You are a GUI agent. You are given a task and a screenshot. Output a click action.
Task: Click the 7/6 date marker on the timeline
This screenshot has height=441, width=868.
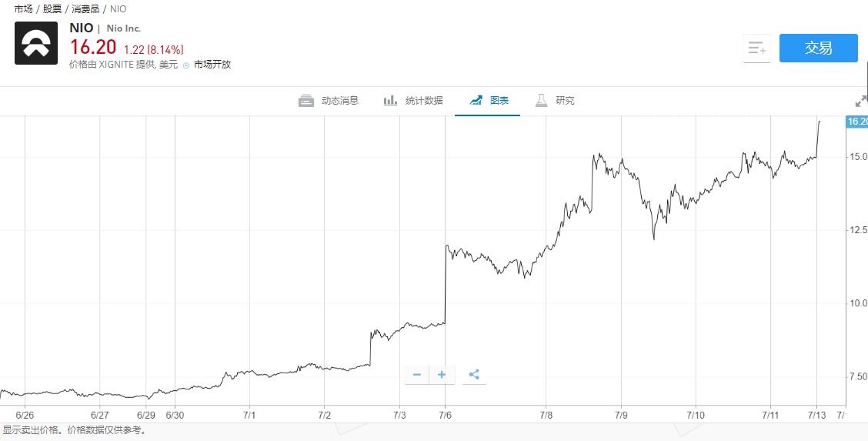tap(446, 415)
